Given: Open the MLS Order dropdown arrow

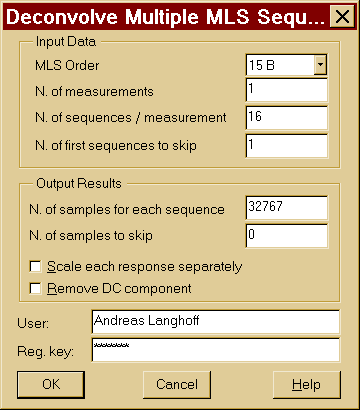Looking at the screenshot, I should [x=320, y=64].
